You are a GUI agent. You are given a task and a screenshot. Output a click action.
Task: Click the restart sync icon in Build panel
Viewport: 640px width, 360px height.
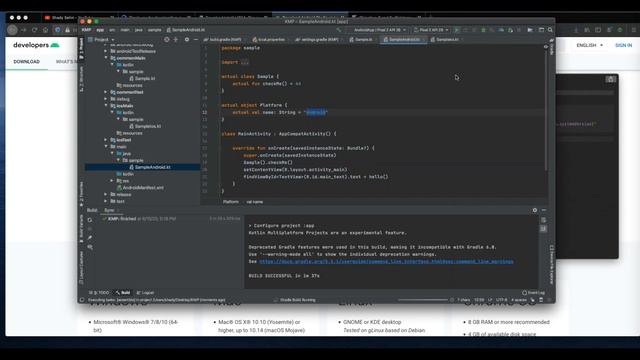pos(90,220)
